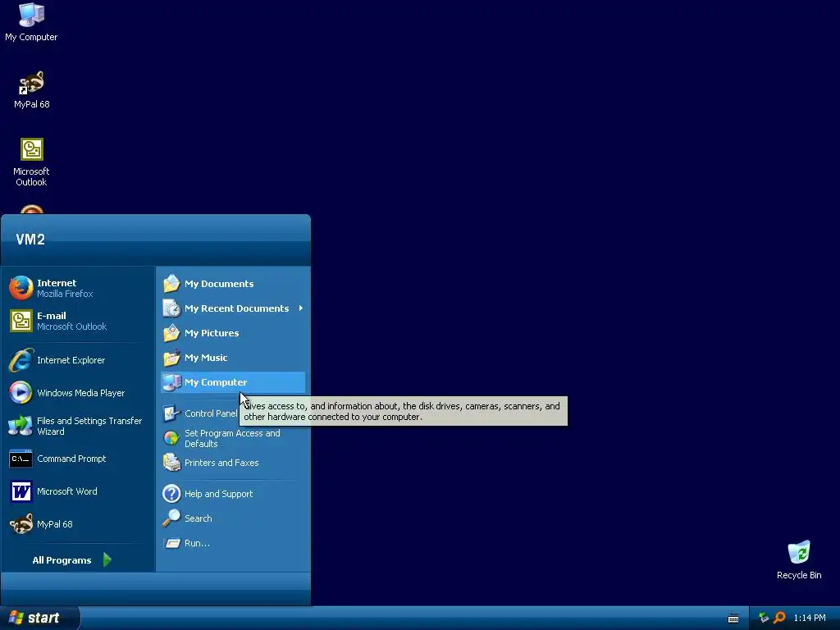
Task: Expand the My Recent Documents submenu
Action: coord(233,308)
